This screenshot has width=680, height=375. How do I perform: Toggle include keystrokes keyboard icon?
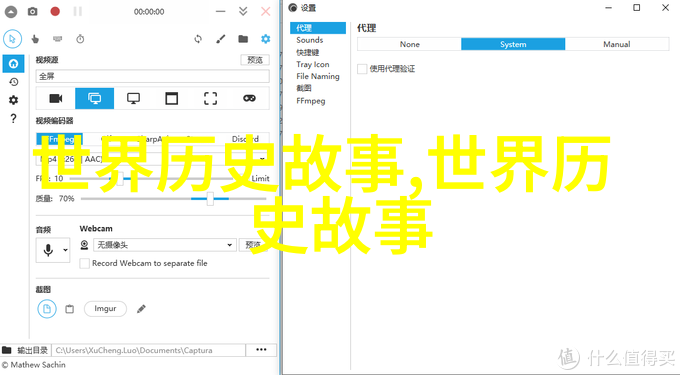(58, 39)
